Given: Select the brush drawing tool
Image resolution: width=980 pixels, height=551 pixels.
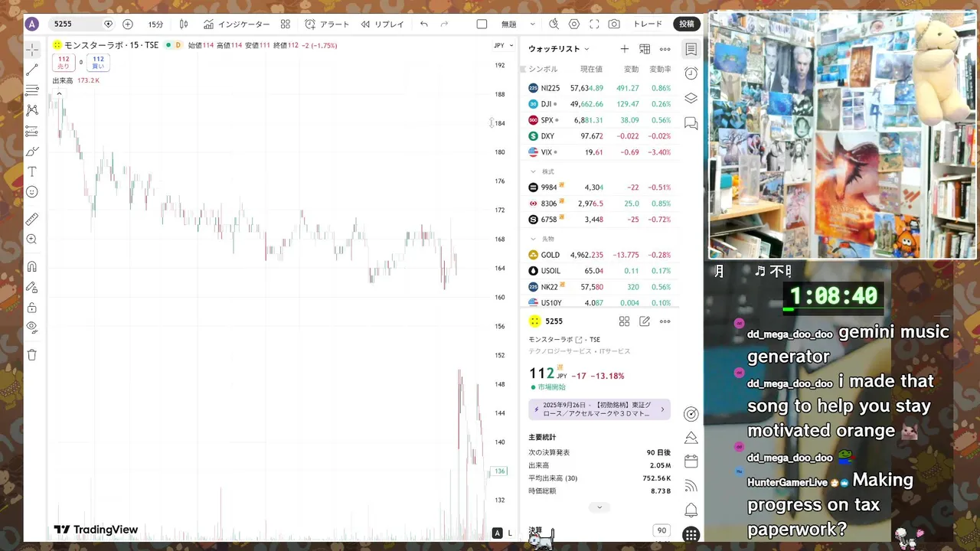Looking at the screenshot, I should 32,152.
